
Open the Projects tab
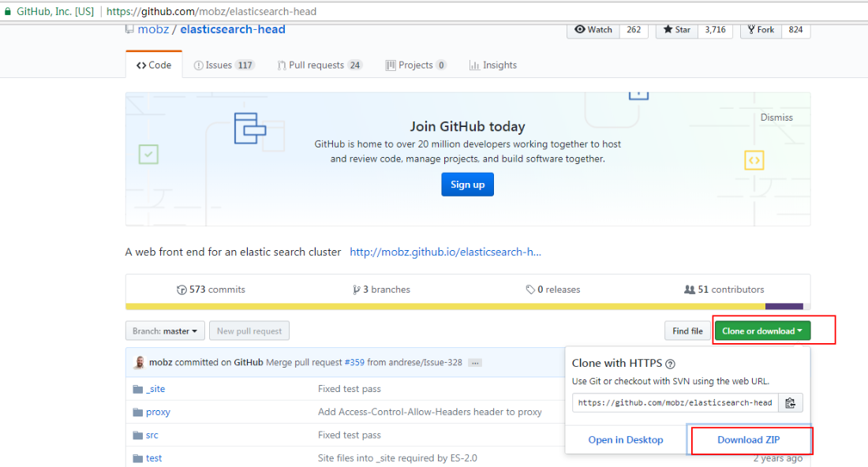(416, 65)
